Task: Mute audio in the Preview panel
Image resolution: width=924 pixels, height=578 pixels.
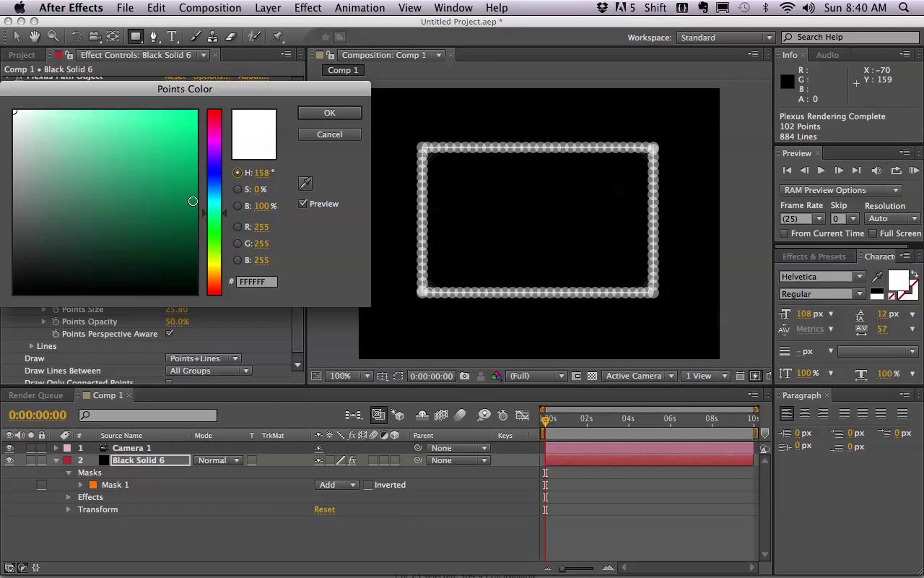Action: point(876,170)
